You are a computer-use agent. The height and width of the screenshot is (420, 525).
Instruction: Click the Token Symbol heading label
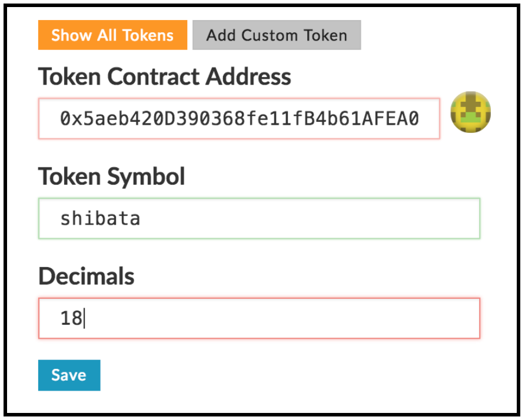[x=112, y=176]
